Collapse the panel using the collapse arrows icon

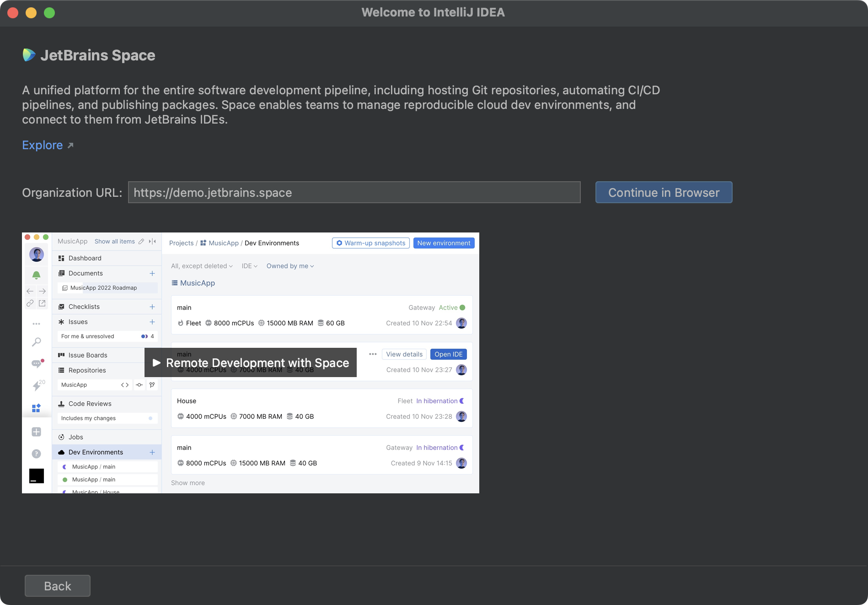point(151,241)
